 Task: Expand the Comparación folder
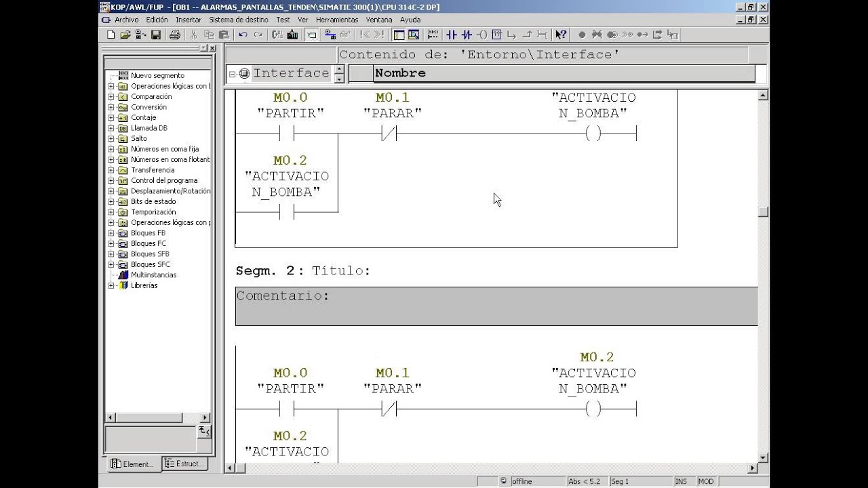(x=111, y=97)
